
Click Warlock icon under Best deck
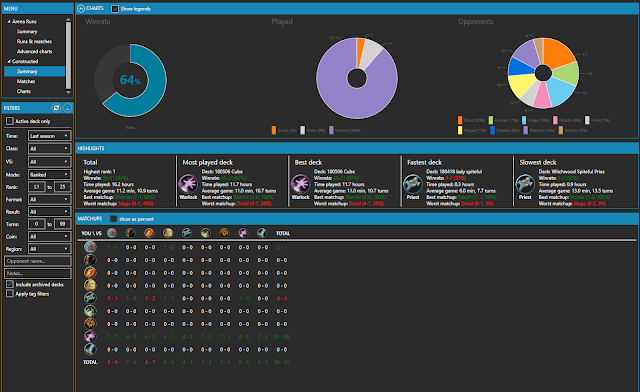point(300,184)
